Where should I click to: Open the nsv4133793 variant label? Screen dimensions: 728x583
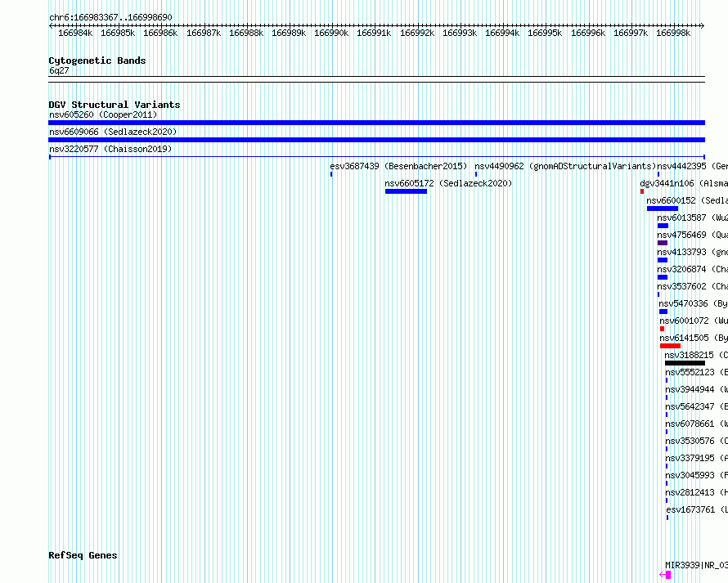tap(692, 252)
